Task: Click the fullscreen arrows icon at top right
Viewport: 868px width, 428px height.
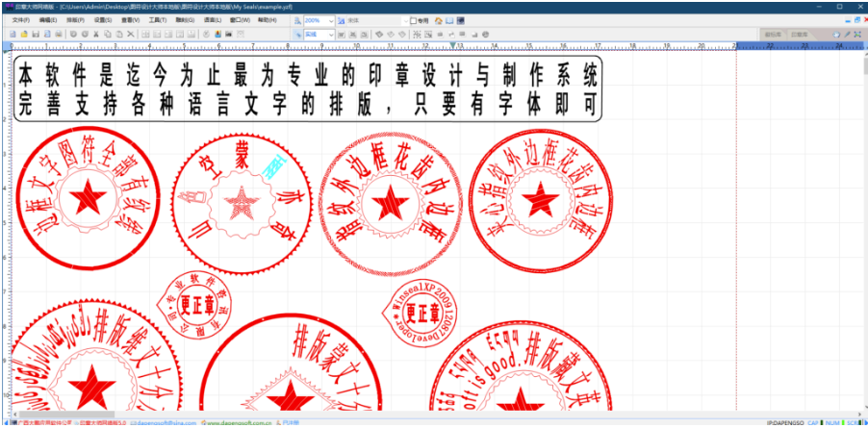Action: (857, 35)
